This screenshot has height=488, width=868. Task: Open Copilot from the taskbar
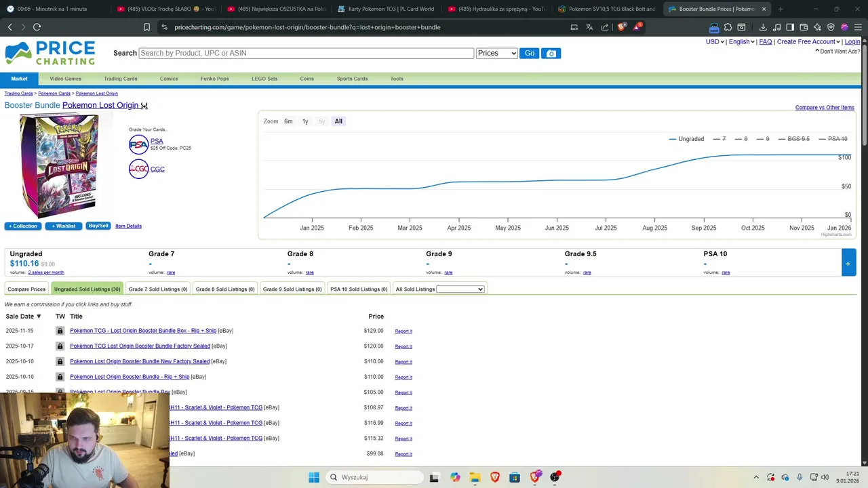tap(454, 477)
